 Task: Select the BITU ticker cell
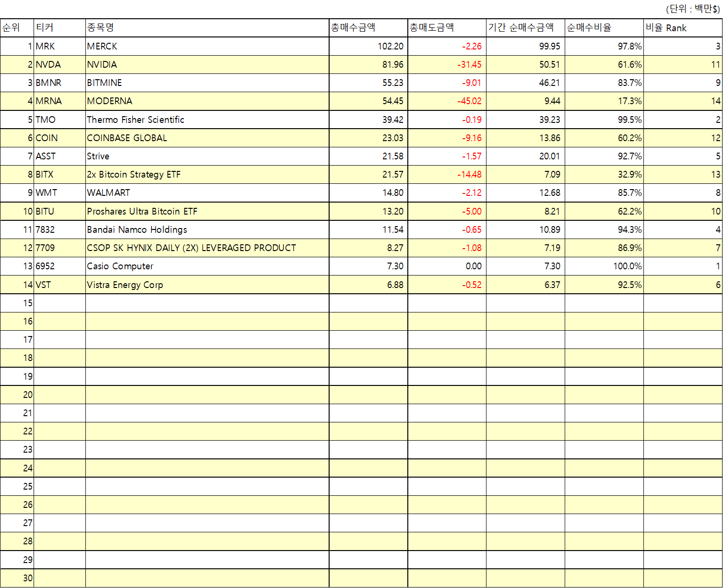[60, 211]
